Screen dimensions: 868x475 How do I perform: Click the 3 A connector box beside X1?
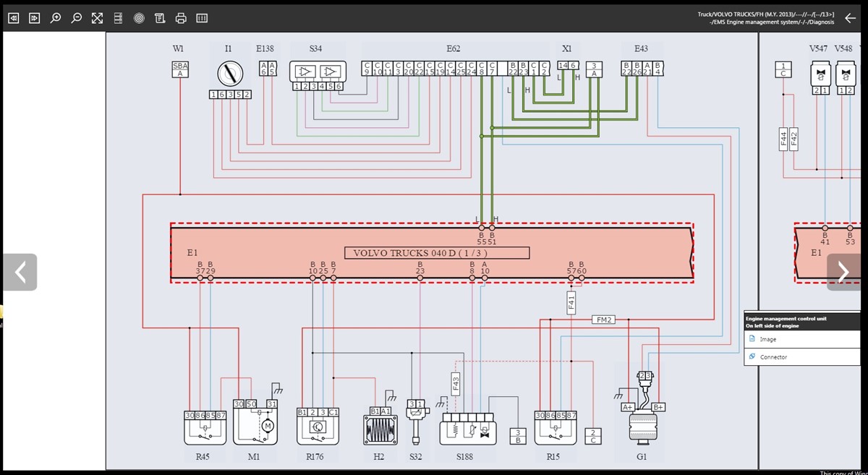point(594,69)
